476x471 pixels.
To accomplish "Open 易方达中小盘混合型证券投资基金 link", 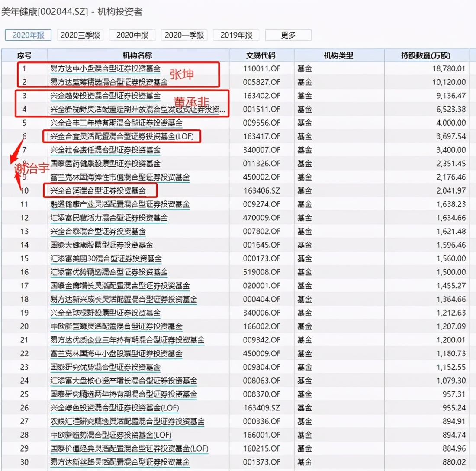I will [x=105, y=68].
